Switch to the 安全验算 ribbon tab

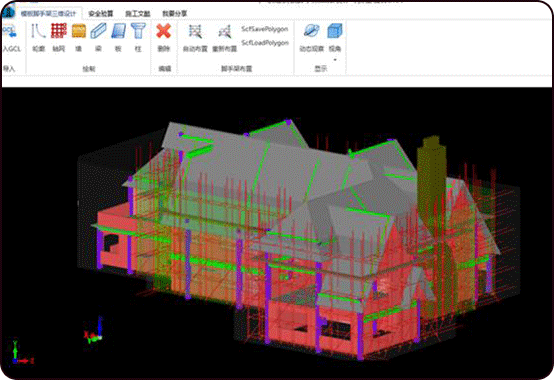click(101, 13)
